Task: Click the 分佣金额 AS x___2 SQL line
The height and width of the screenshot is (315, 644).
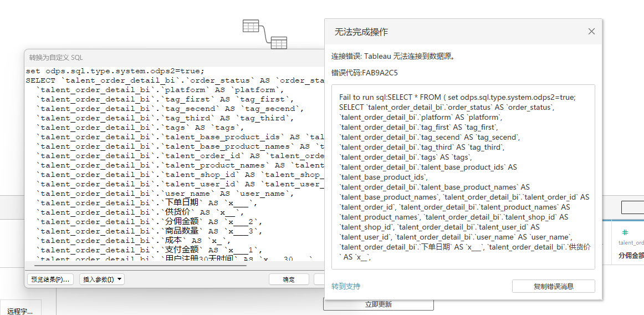Action: coord(150,222)
